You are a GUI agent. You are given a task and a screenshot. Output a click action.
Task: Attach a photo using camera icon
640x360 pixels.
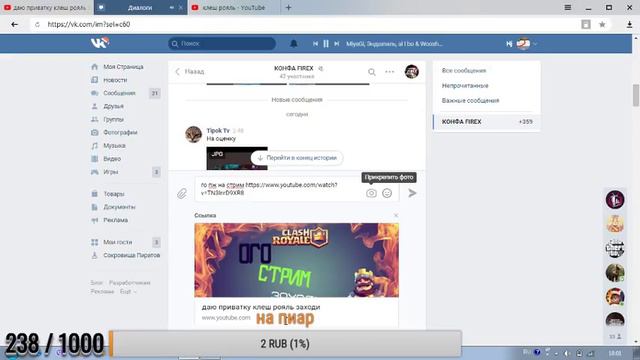tap(371, 193)
